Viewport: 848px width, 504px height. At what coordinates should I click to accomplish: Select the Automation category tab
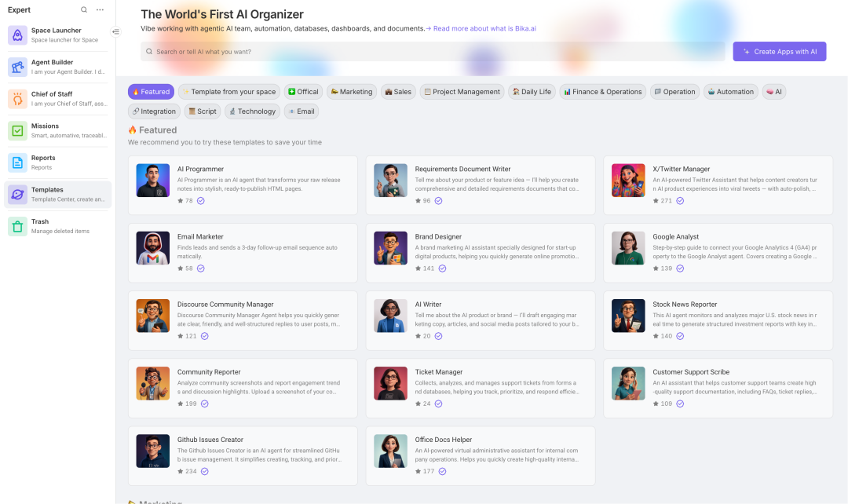click(x=731, y=92)
